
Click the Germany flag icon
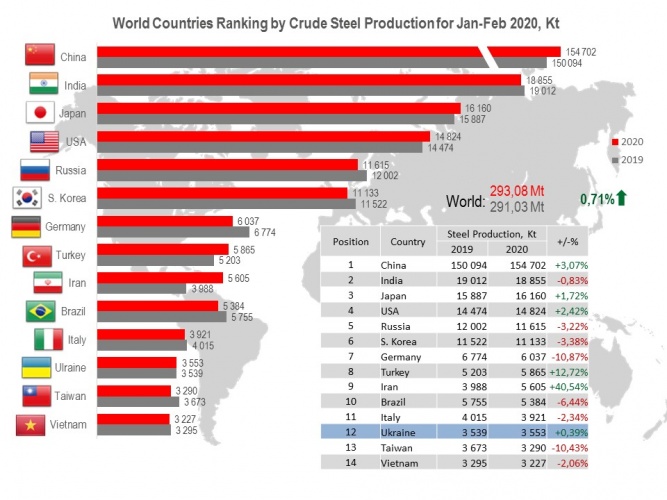tap(26, 226)
